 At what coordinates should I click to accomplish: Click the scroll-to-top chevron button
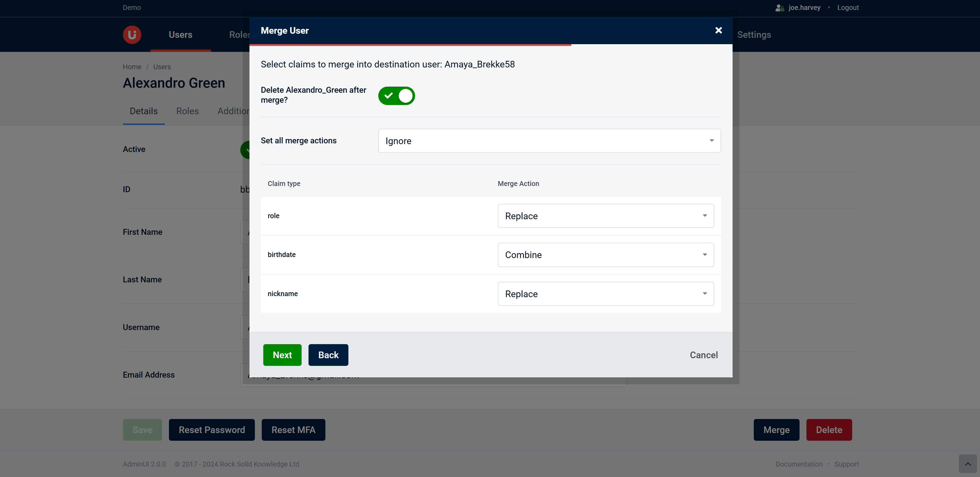[x=967, y=464]
